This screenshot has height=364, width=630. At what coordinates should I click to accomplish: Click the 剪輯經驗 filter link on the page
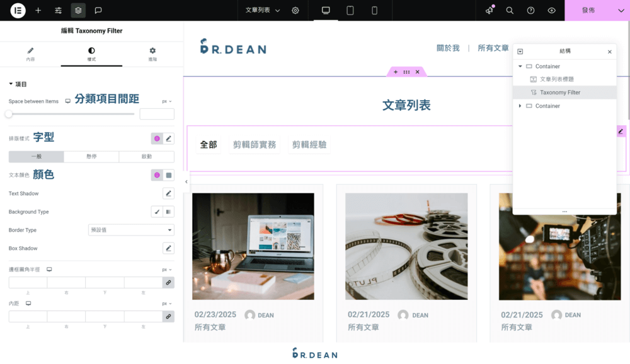[309, 144]
